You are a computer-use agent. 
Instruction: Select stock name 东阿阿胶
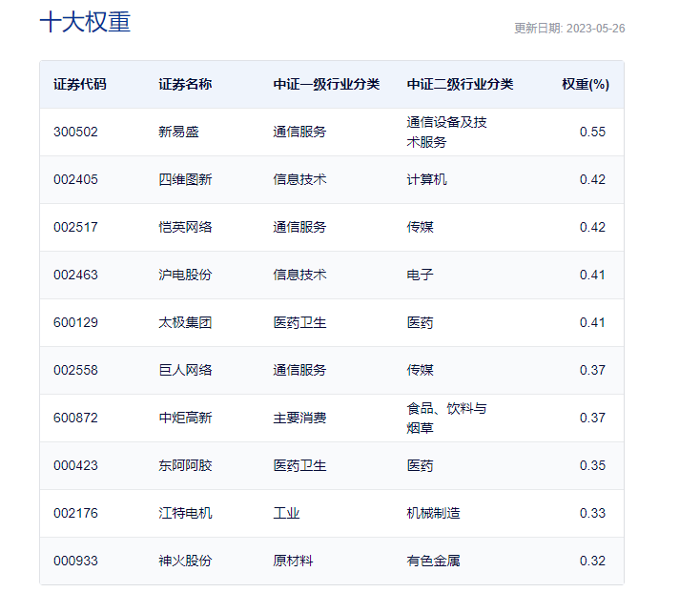[x=185, y=466]
